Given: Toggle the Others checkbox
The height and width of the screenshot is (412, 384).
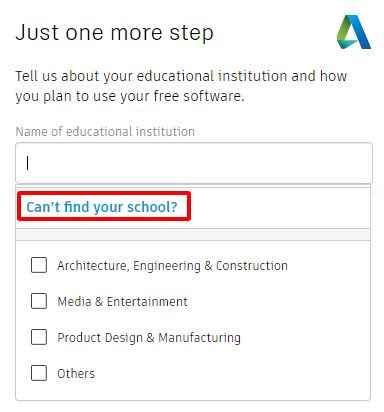Looking at the screenshot, I should point(39,373).
